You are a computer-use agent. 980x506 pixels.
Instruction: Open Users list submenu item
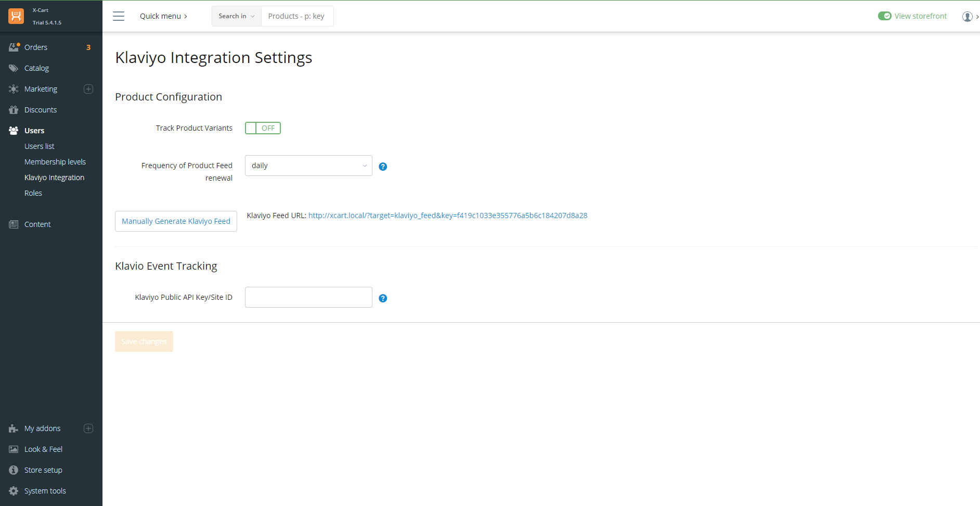pyautogui.click(x=40, y=146)
